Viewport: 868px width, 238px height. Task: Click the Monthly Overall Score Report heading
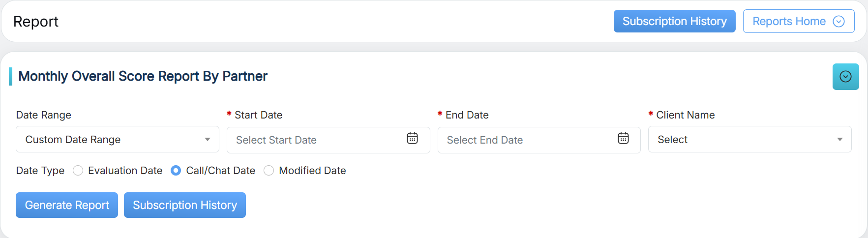click(x=143, y=76)
